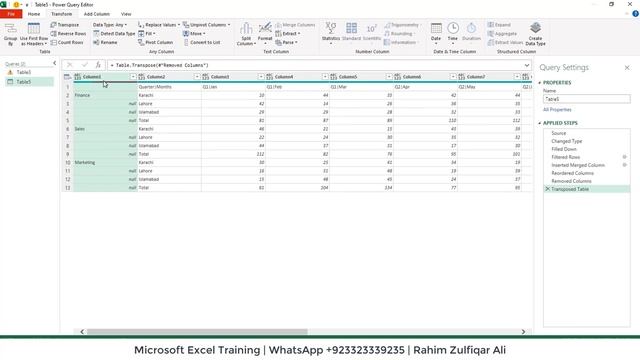Click the Group By icon
Viewport: 640px width, 360px height.
tap(11, 34)
